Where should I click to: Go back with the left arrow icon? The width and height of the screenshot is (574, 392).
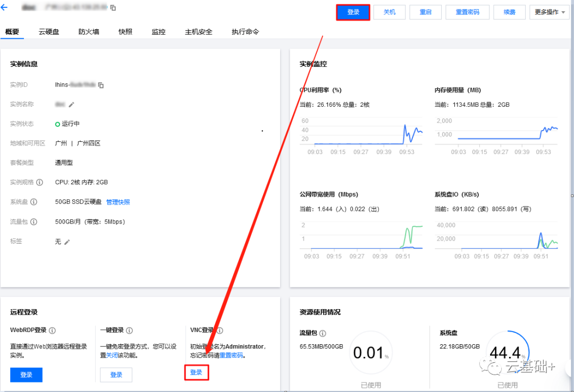click(4, 7)
